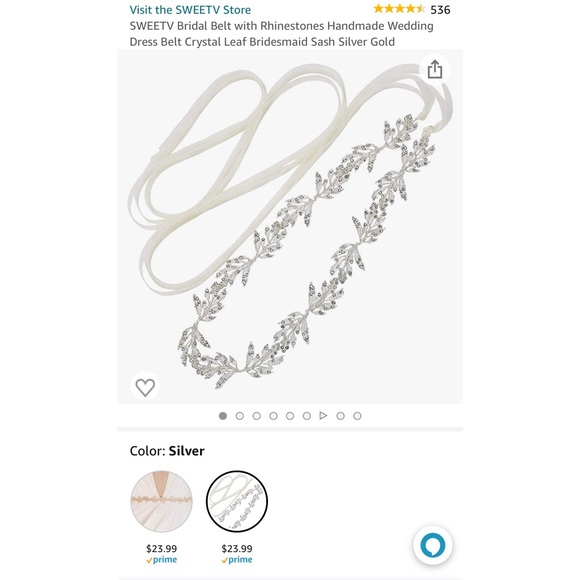Viewport: 580px width, 580px height.
Task: Jump to the video slide play indicator
Action: click(x=323, y=416)
